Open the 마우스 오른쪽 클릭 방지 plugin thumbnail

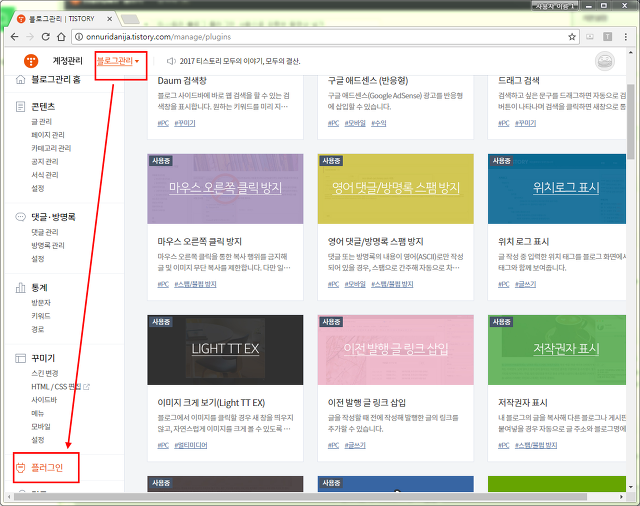click(225, 189)
